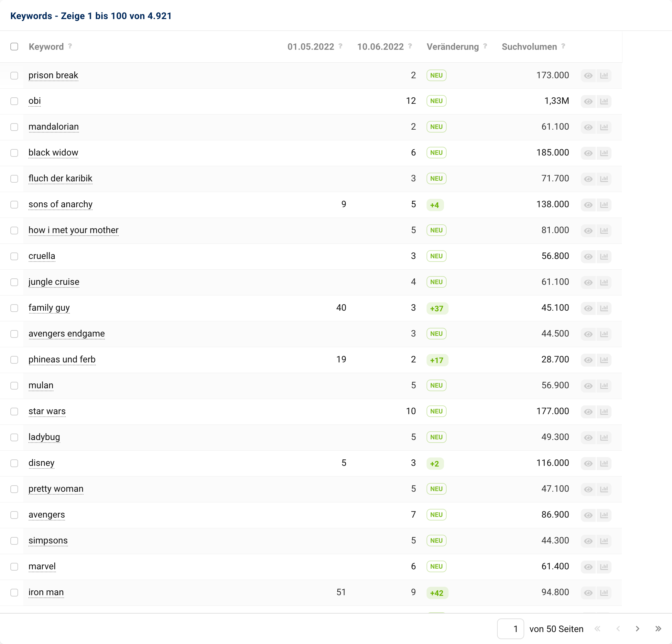Open the how i met your mother keyword
Screen dimensions: 672x644
[73, 230]
